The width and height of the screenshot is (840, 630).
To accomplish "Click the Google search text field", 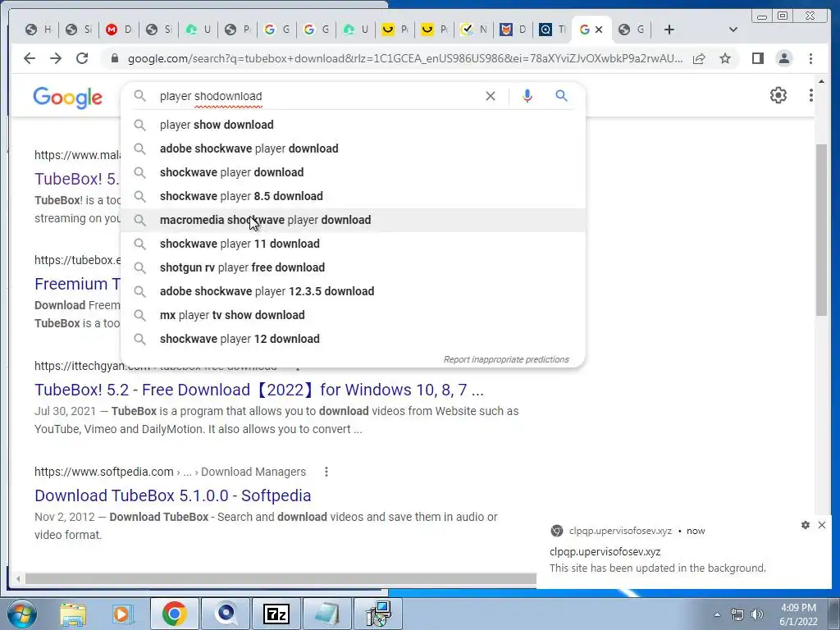I will coord(316,96).
